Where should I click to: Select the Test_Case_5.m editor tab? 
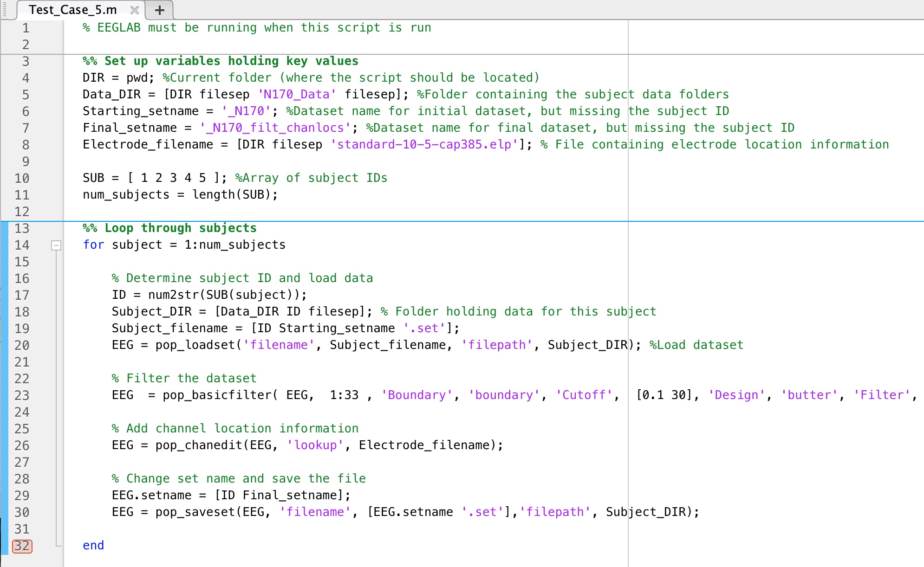[x=72, y=10]
